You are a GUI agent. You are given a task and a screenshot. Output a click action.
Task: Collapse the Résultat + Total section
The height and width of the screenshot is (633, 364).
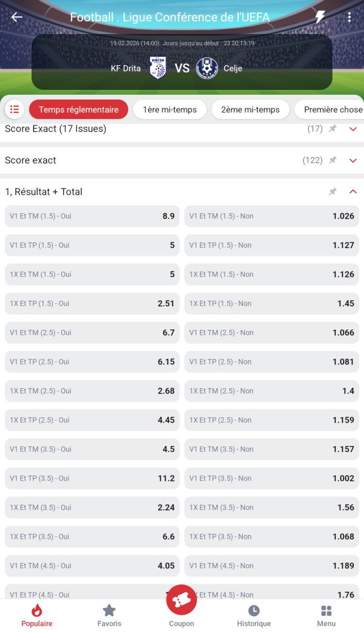[353, 192]
